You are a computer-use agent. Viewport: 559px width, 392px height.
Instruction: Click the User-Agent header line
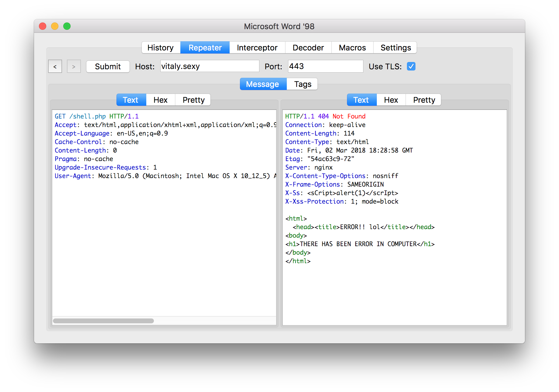[x=165, y=176]
